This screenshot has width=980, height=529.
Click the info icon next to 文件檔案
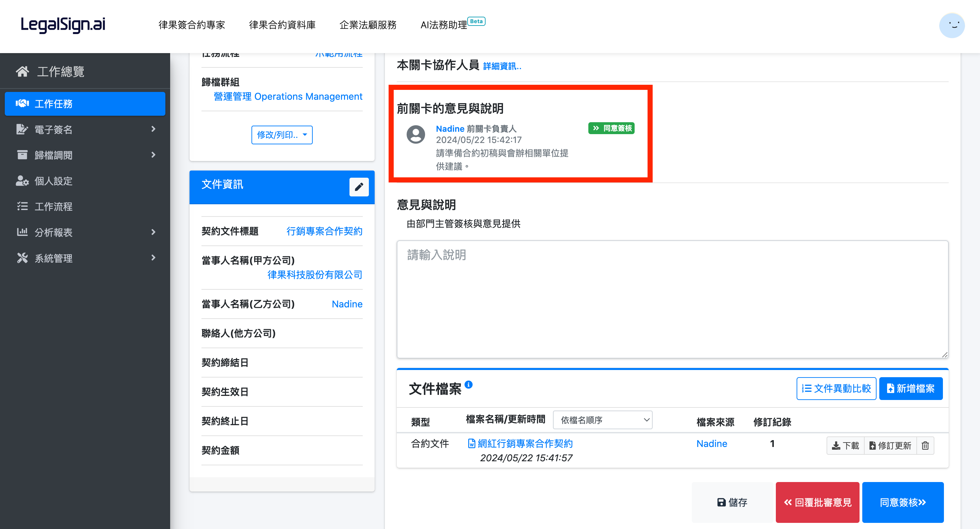469,384
